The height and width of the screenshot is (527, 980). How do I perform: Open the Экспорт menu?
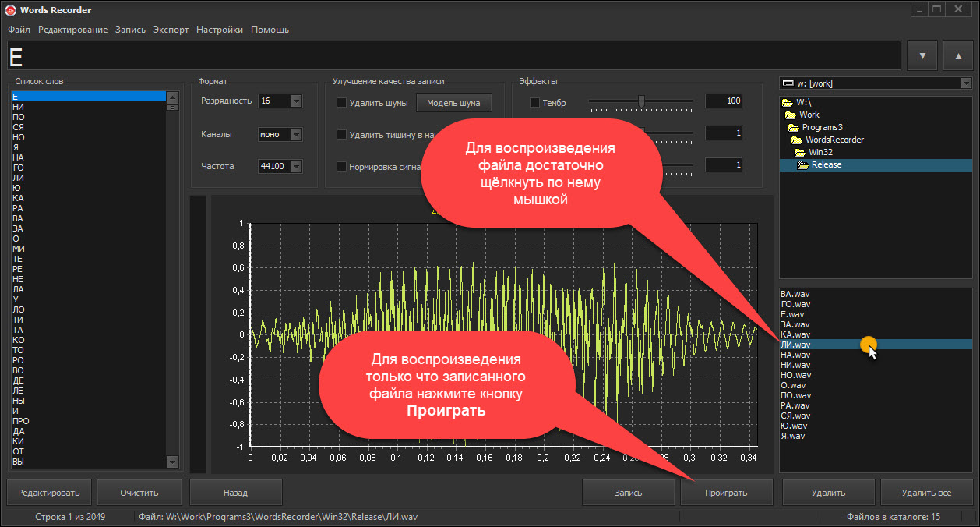(171, 30)
